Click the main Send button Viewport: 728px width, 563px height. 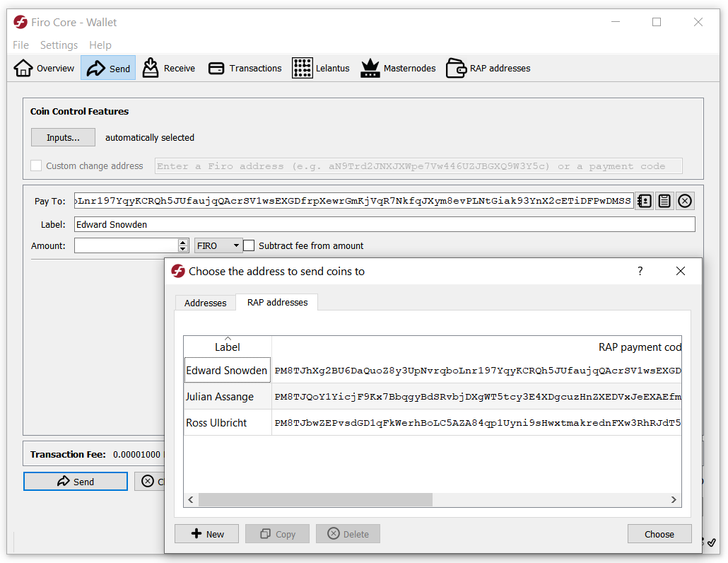click(76, 481)
